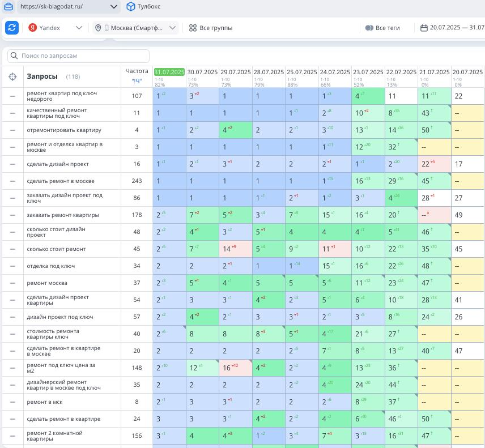Viewport: 485px width, 448px height.
Task: Click the crosshair target icon in table header
Action: coord(12,76)
